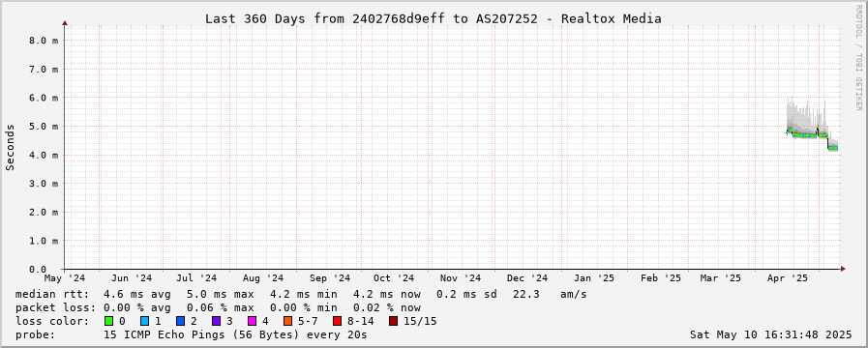Viewport: 868px width, 348px height.
Task: Click the red arrow at x-axis end
Action: pos(843,269)
